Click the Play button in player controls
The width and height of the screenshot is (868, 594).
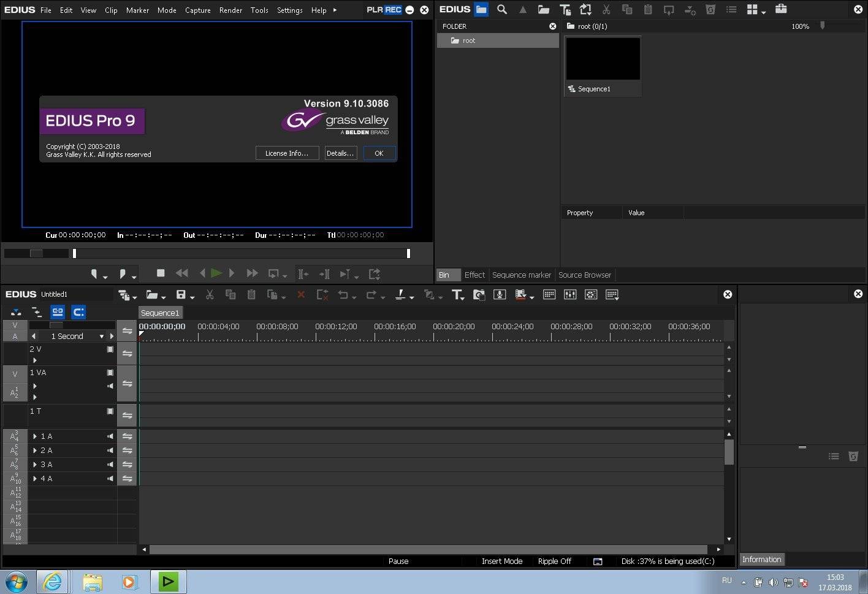point(216,273)
